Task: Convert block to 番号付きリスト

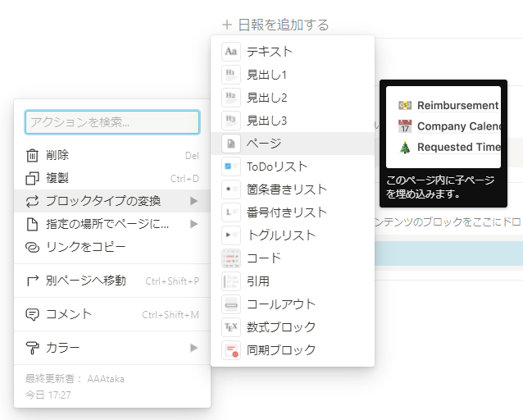Action: pyautogui.click(x=293, y=212)
